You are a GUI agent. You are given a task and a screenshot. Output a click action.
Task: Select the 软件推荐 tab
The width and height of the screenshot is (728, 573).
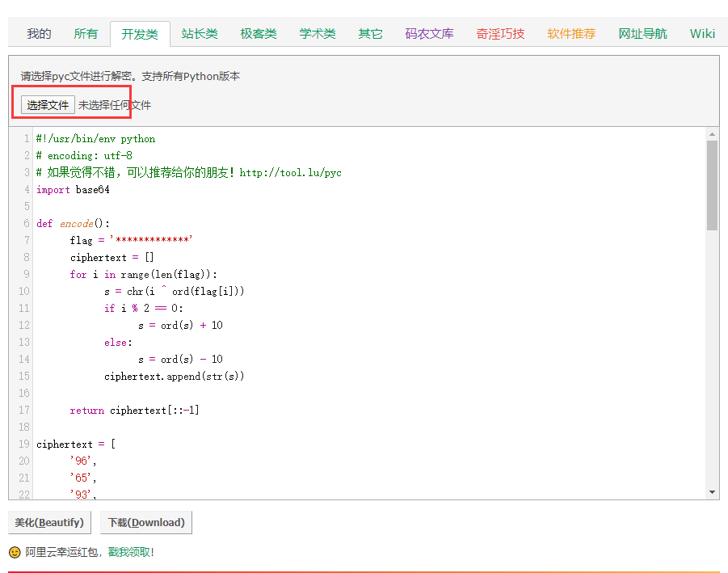pos(571,33)
